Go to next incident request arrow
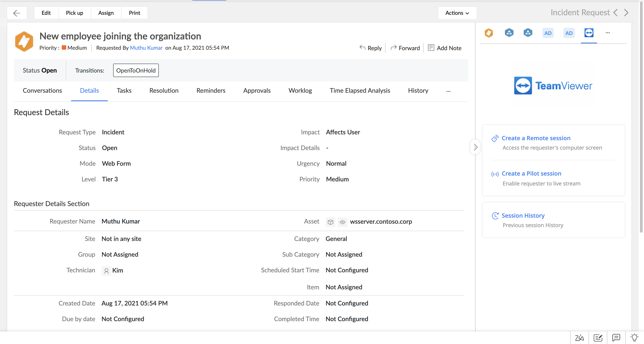Viewport: 644px width, 344px height. tap(626, 13)
